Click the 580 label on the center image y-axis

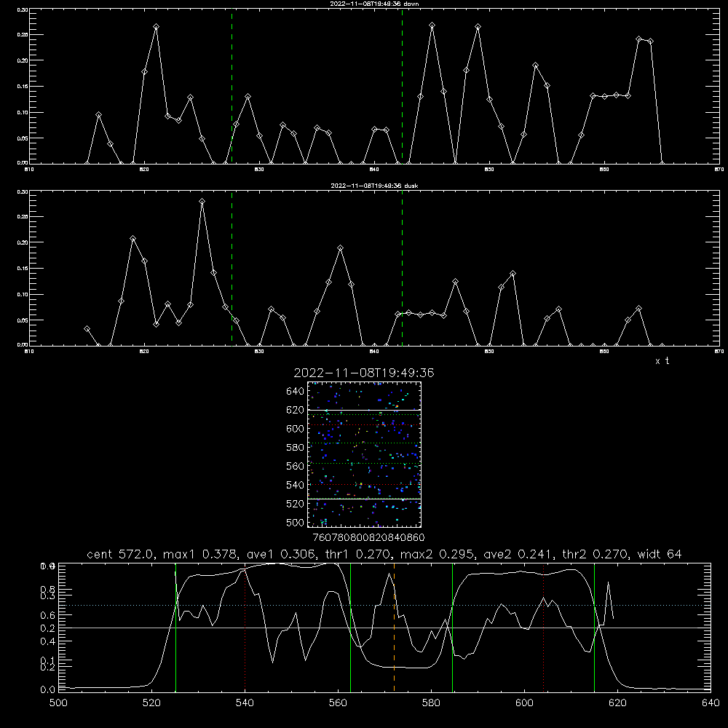[296, 448]
